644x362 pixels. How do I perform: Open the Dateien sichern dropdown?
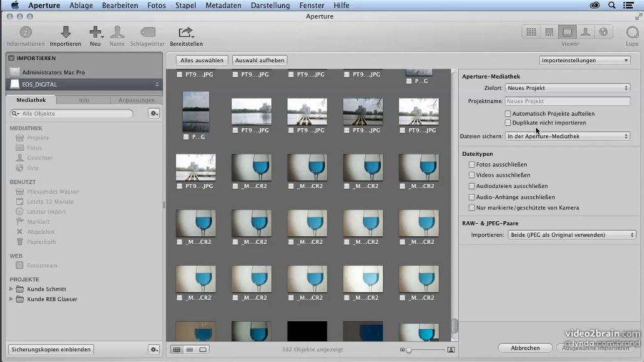tap(567, 136)
